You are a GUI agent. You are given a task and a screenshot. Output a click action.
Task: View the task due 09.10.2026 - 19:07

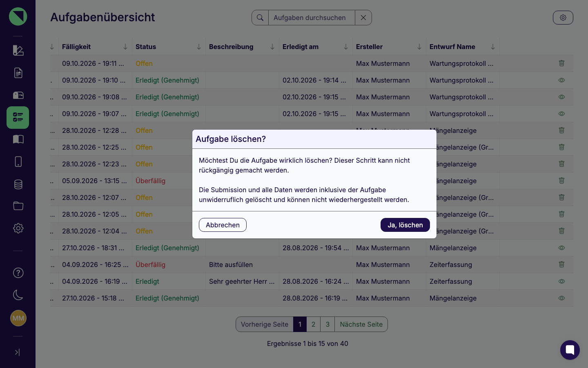562,114
